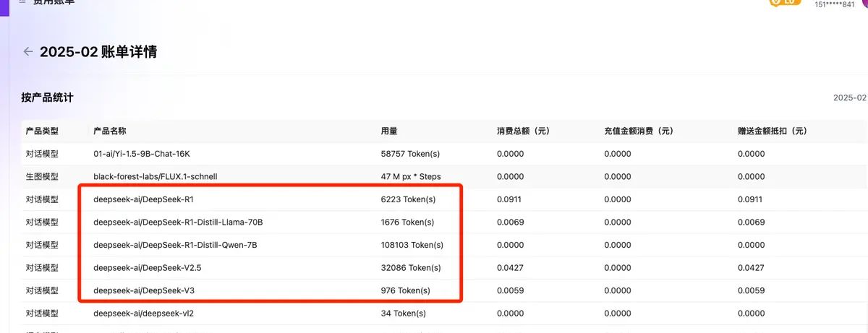Screen dimensions: 868x333
Task: Click 0.0427 under 赠送金额抵扣 for DeepSeek-V2.5
Action: click(x=751, y=267)
